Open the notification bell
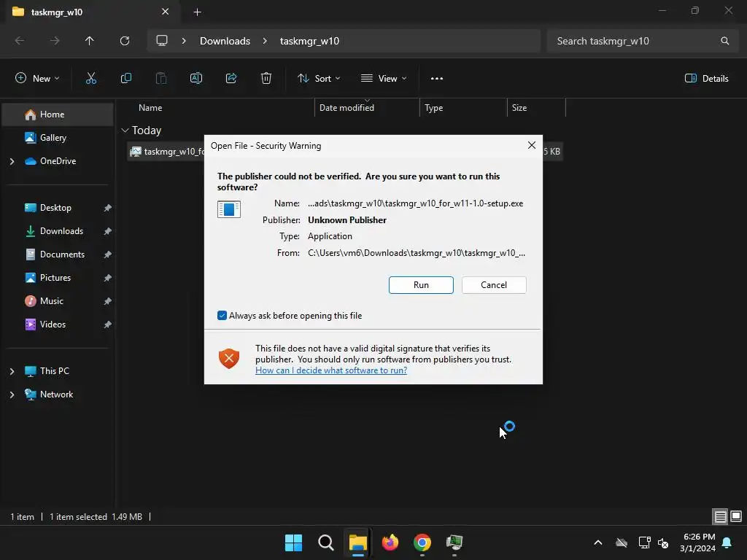 pyautogui.click(x=727, y=542)
